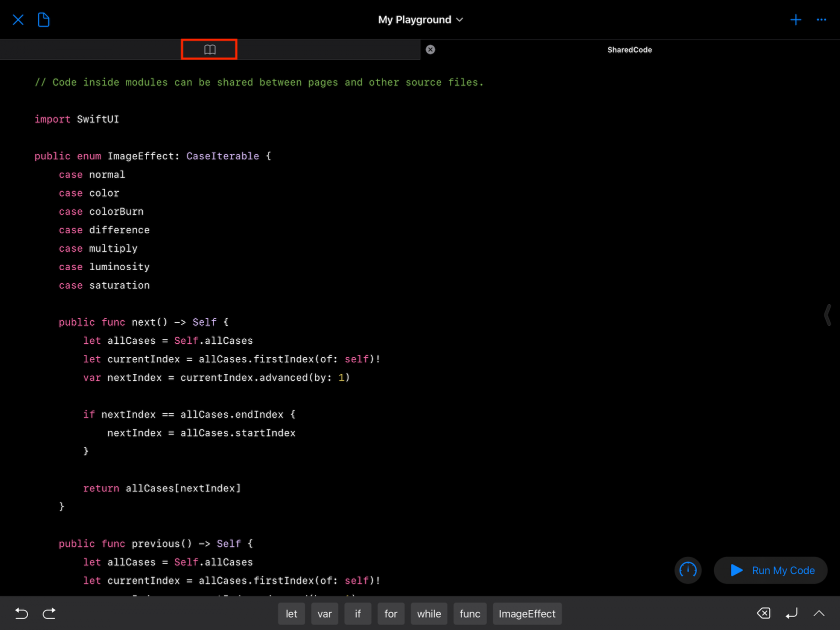The height and width of the screenshot is (630, 840).
Task: Open the more options ellipsis menu
Action: coord(821,20)
